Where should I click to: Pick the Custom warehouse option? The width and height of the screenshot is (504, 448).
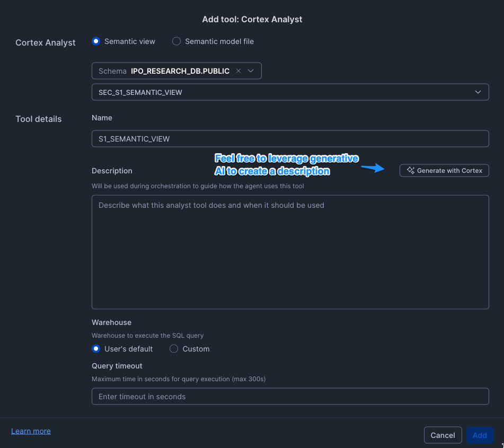(x=174, y=349)
